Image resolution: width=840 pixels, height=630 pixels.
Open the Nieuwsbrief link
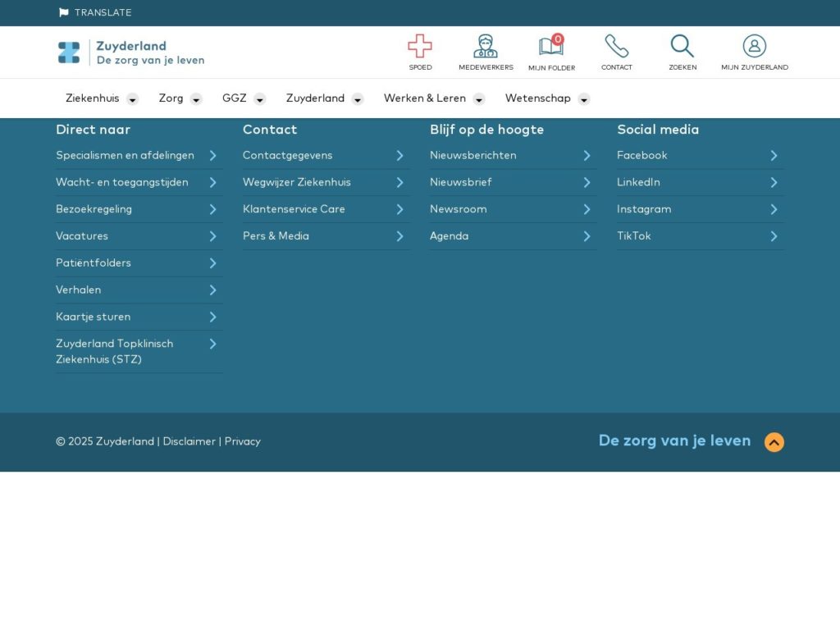460,182
